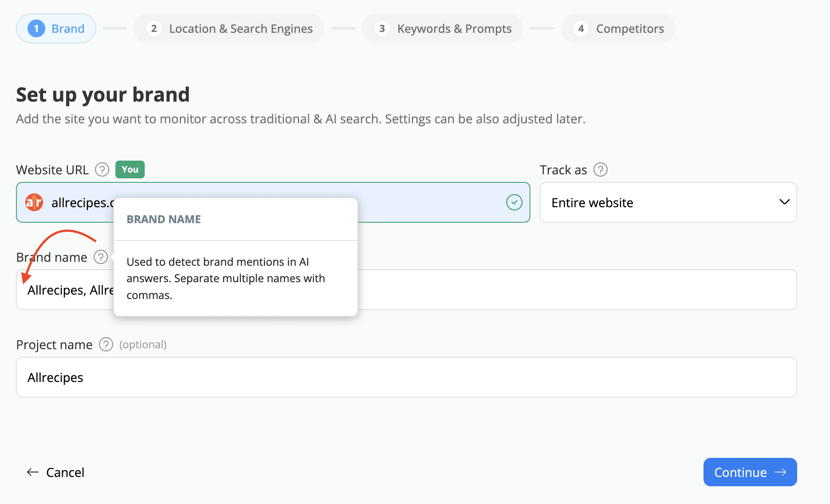Screen dimensions: 830x504
Task: Click the BRAND NAME tooltip title
Action: pos(164,219)
